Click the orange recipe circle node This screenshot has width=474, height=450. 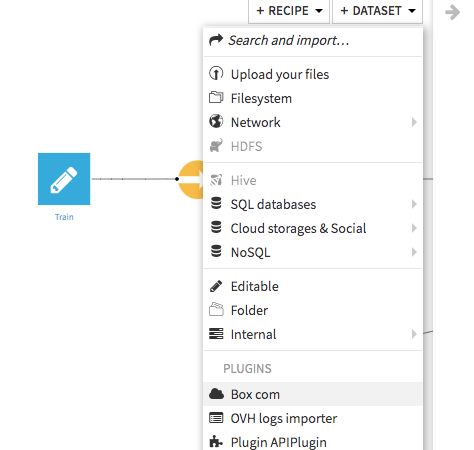point(191,179)
